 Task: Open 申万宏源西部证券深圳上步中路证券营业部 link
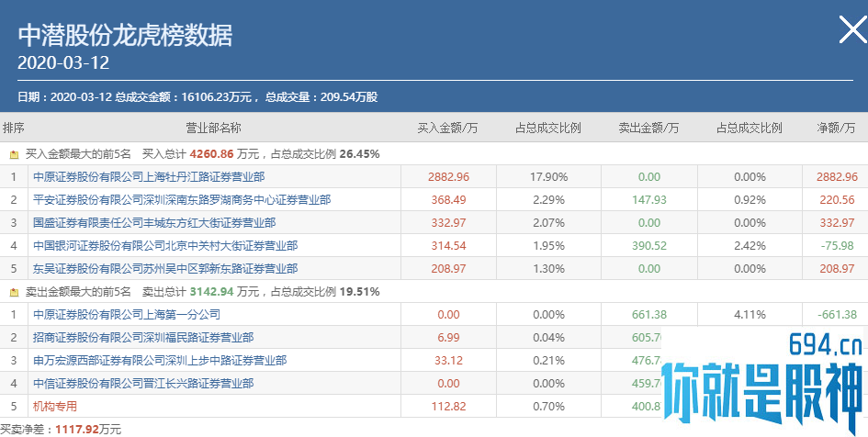(160, 361)
